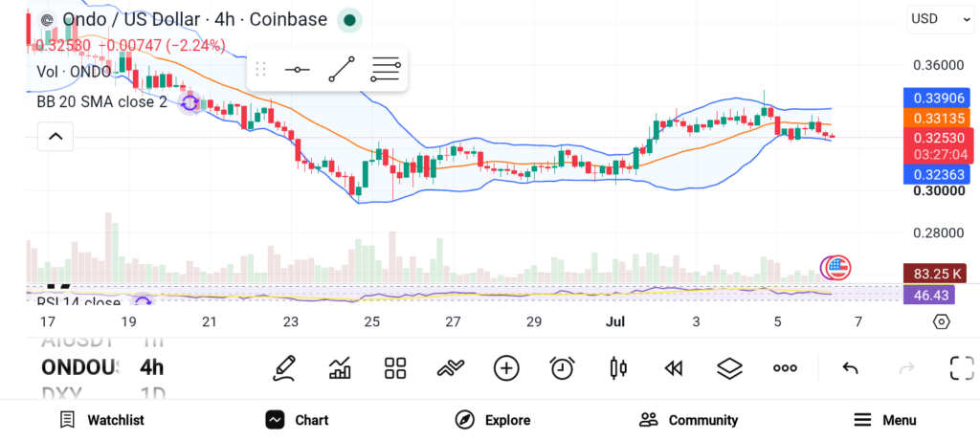
Task: Tap the green market status dot
Action: [x=350, y=21]
